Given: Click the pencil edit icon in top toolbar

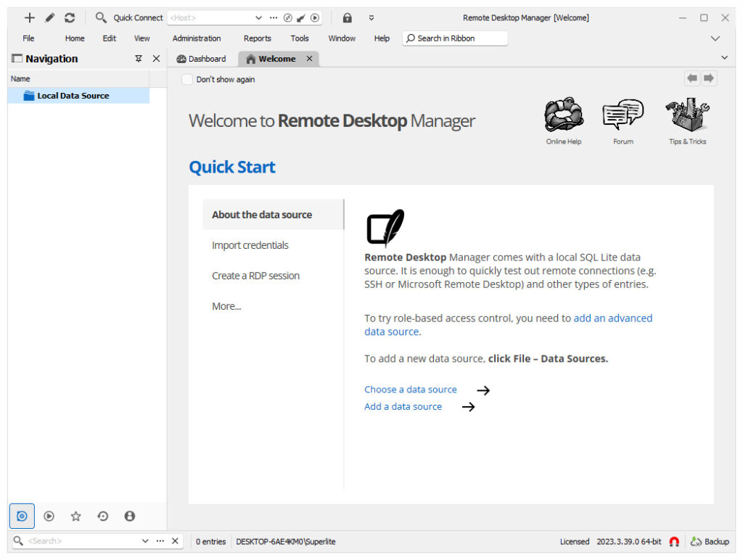Looking at the screenshot, I should (x=50, y=18).
